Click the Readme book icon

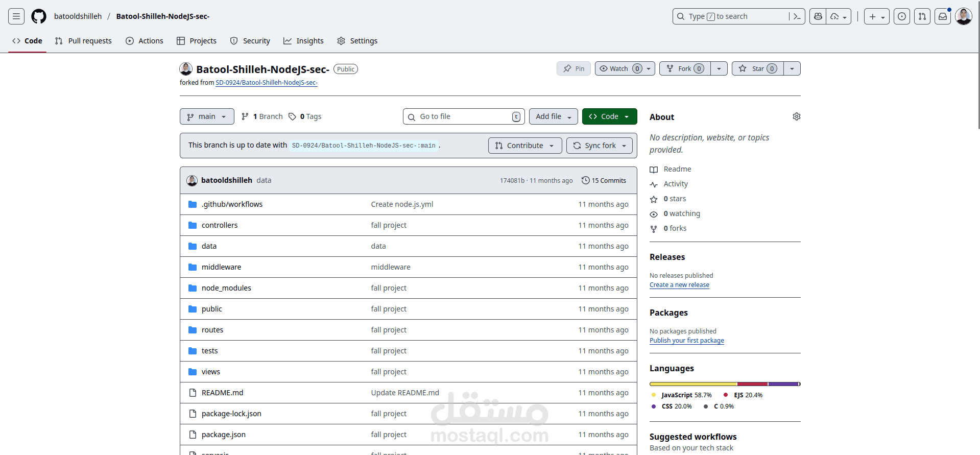(x=654, y=170)
